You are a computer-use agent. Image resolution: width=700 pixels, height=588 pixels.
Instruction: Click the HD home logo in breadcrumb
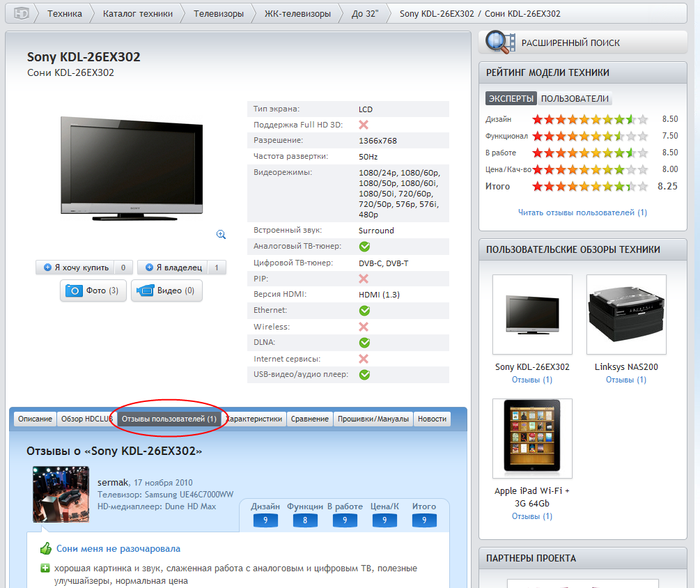20,14
